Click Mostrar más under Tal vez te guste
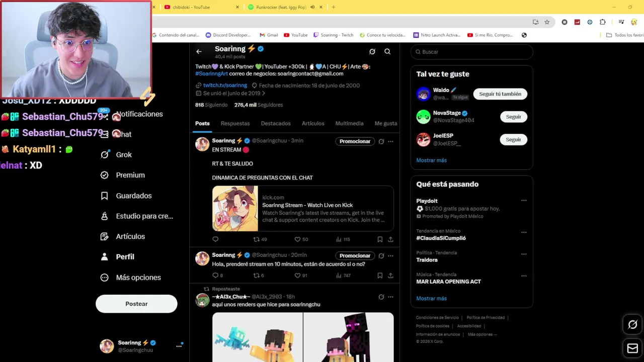This screenshot has width=644, height=362. coord(431,160)
